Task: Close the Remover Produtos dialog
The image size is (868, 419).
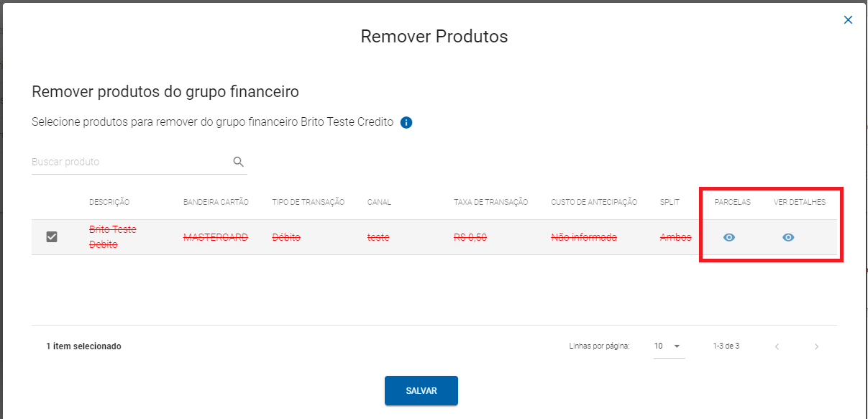Action: 848,20
